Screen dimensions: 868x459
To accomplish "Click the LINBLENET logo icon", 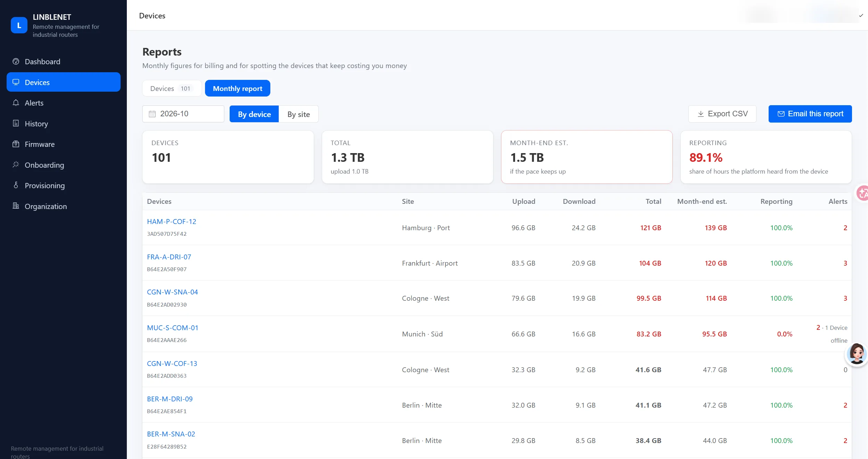I will [x=19, y=25].
